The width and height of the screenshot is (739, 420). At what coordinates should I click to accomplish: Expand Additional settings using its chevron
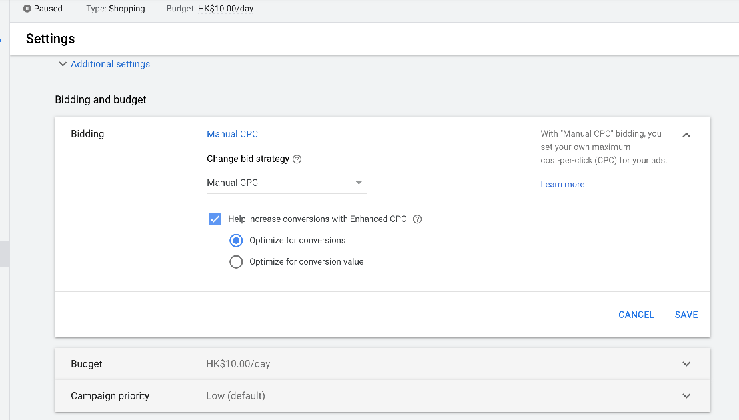(63, 64)
